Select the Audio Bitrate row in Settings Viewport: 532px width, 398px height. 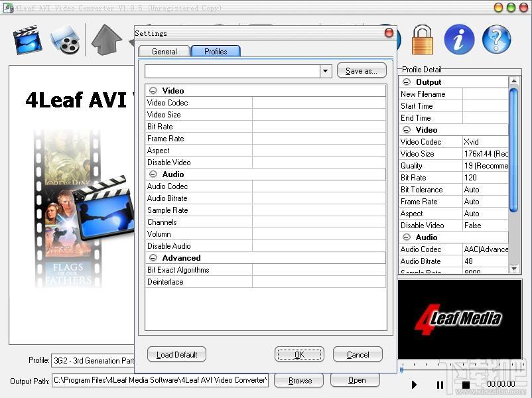pos(265,198)
